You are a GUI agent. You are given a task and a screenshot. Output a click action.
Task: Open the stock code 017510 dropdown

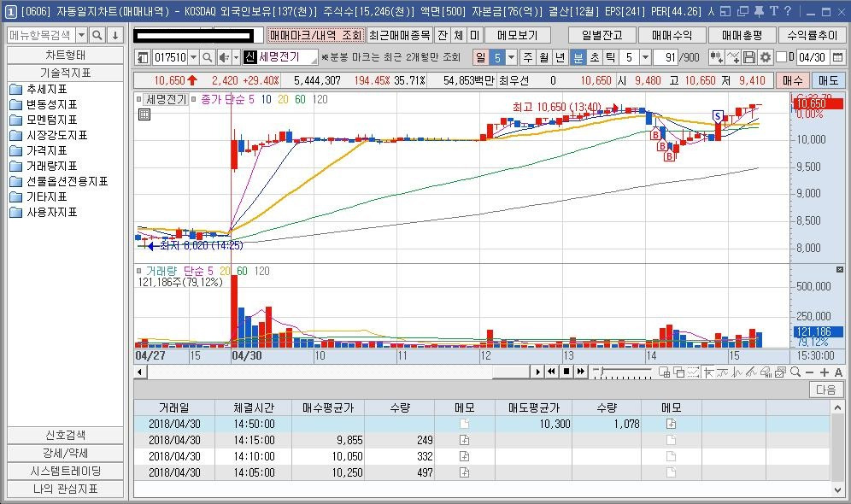193,57
